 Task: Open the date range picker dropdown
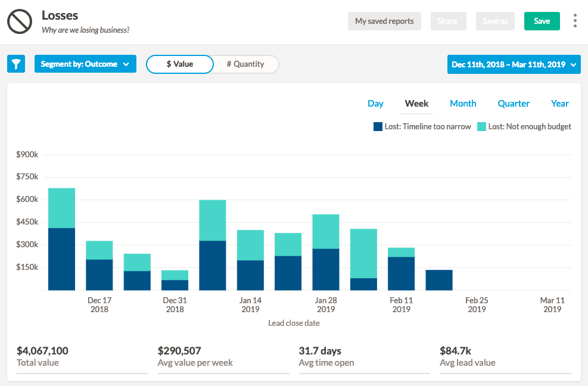click(514, 64)
